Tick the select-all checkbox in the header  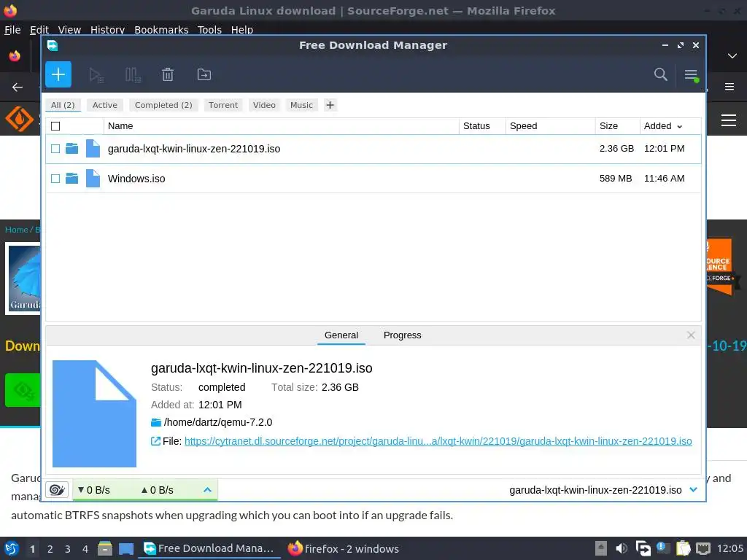coord(55,126)
